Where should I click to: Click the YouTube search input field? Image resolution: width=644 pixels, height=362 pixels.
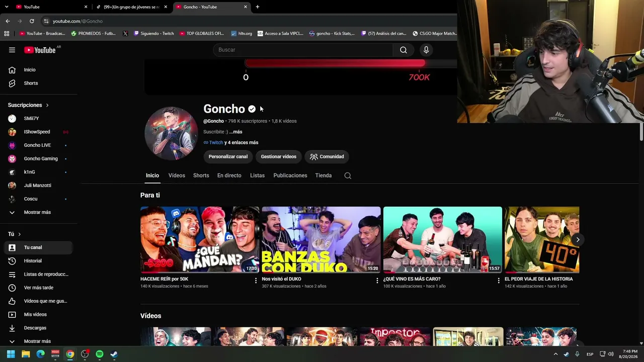pyautogui.click(x=303, y=50)
